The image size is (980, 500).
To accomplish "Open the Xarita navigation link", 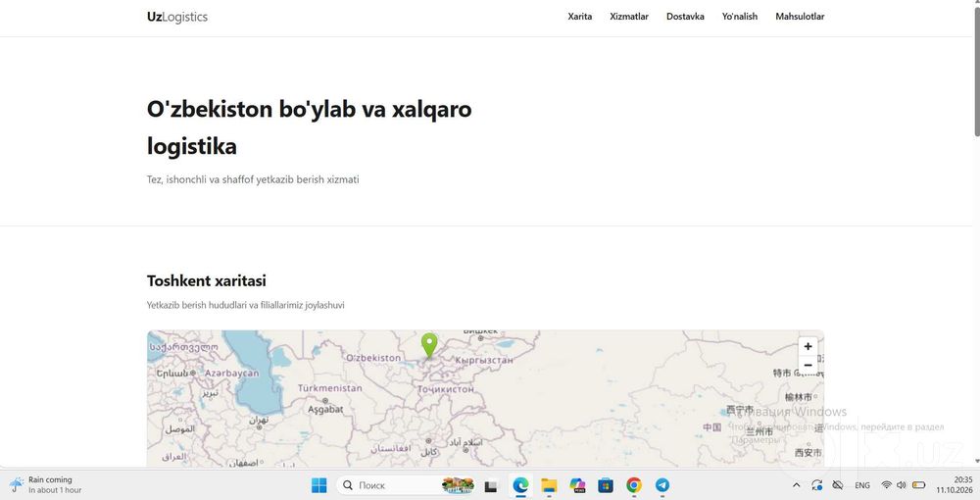I will coord(579,17).
